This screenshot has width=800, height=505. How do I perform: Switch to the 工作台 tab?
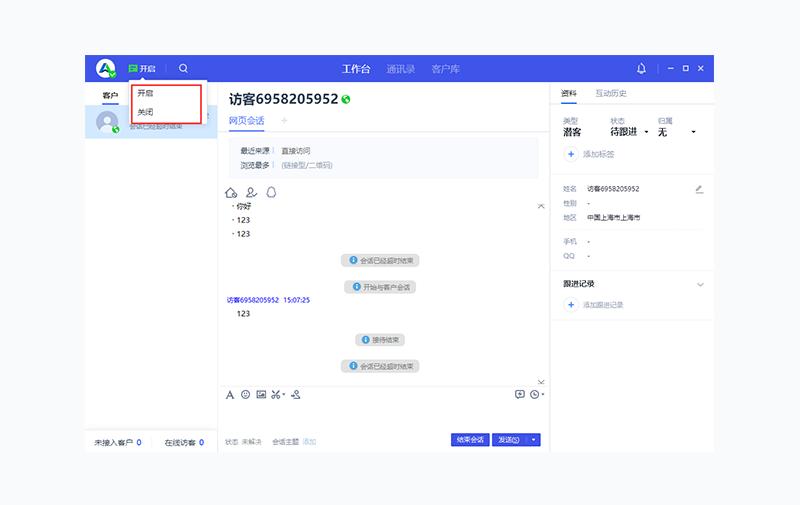coord(356,69)
